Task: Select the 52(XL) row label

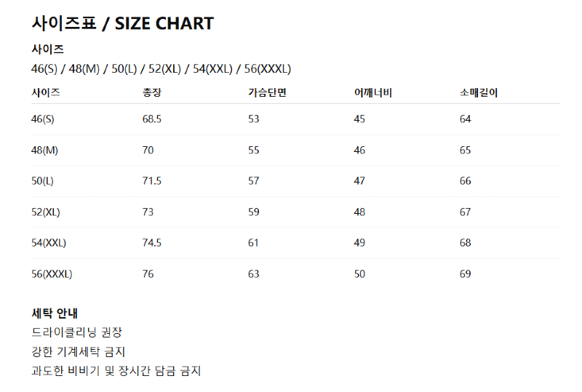Action: pyautogui.click(x=46, y=212)
